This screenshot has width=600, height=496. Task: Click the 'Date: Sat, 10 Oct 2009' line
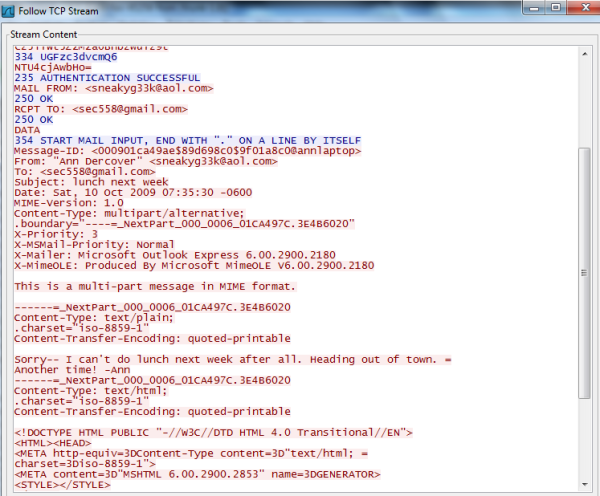pyautogui.click(x=133, y=193)
